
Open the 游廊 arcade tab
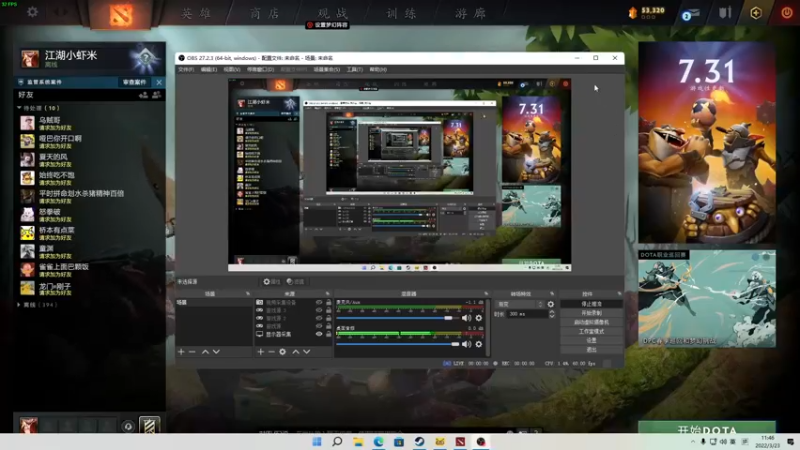[470, 13]
